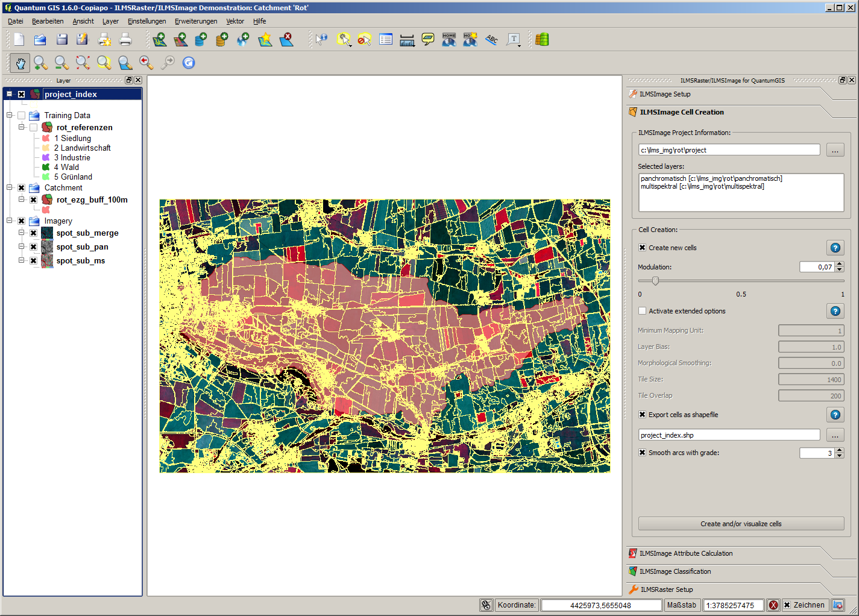Click the Add Raster Layer icon

180,40
